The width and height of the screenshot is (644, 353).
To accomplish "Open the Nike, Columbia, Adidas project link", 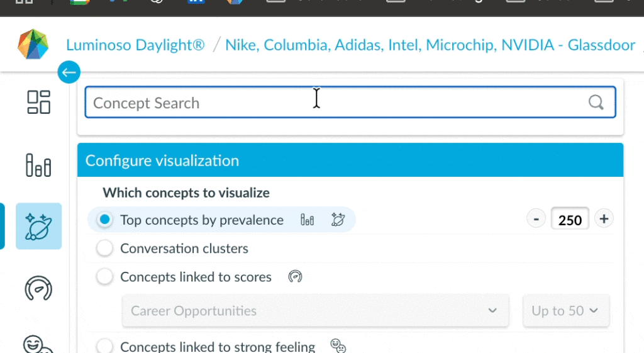I will 430,45.
